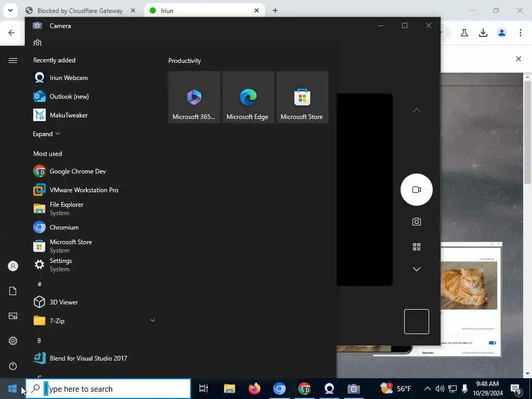This screenshot has height=399, width=532.
Task: Click the Windows Start button
Action: pos(12,389)
